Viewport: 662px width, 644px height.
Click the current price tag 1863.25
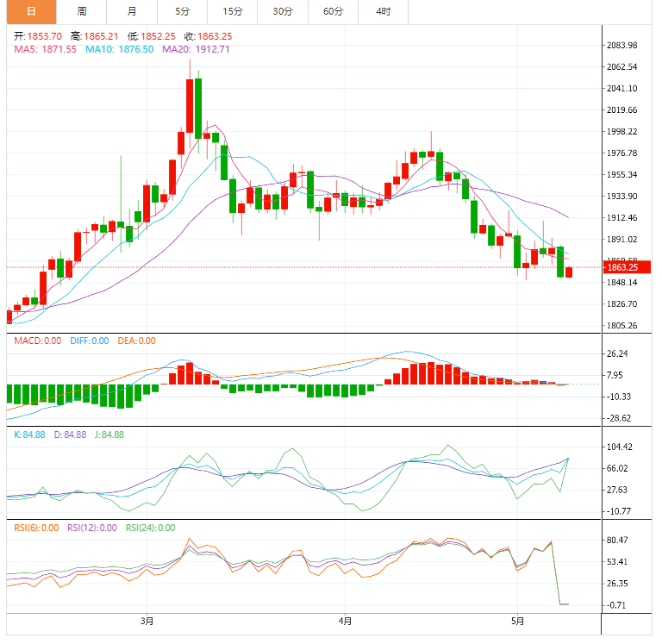627,267
